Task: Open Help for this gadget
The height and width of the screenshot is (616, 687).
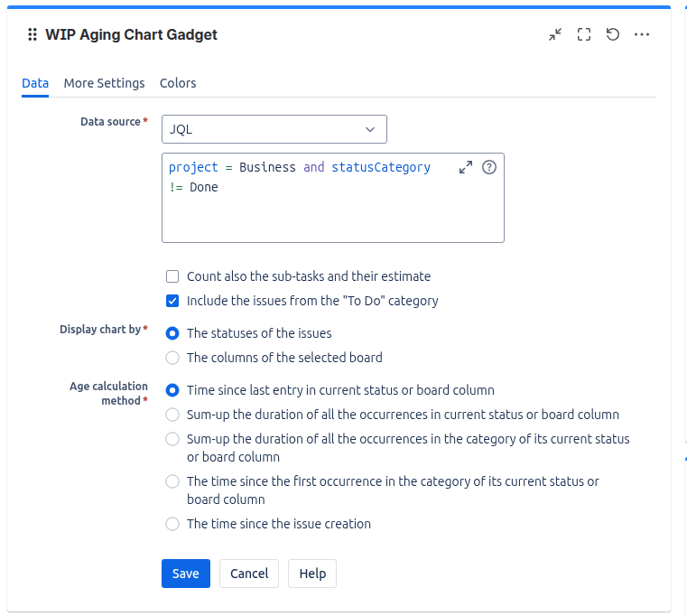Action: (x=312, y=574)
